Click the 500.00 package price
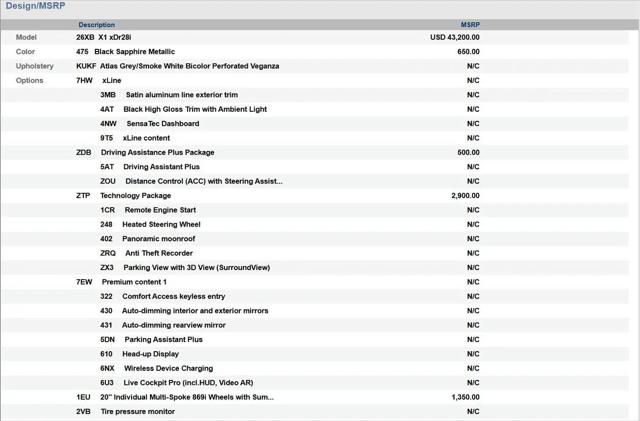The height and width of the screenshot is (421, 640). tap(469, 152)
